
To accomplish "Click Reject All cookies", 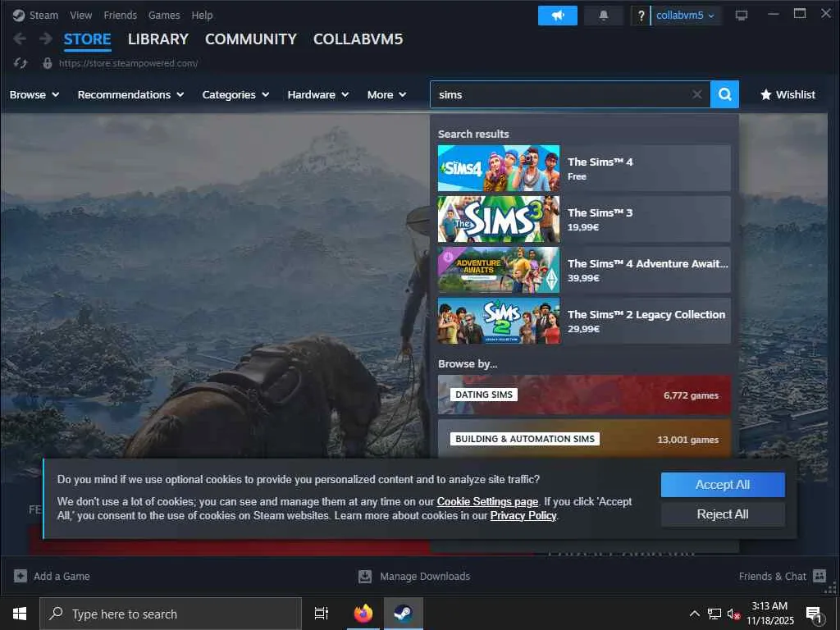I will [723, 514].
